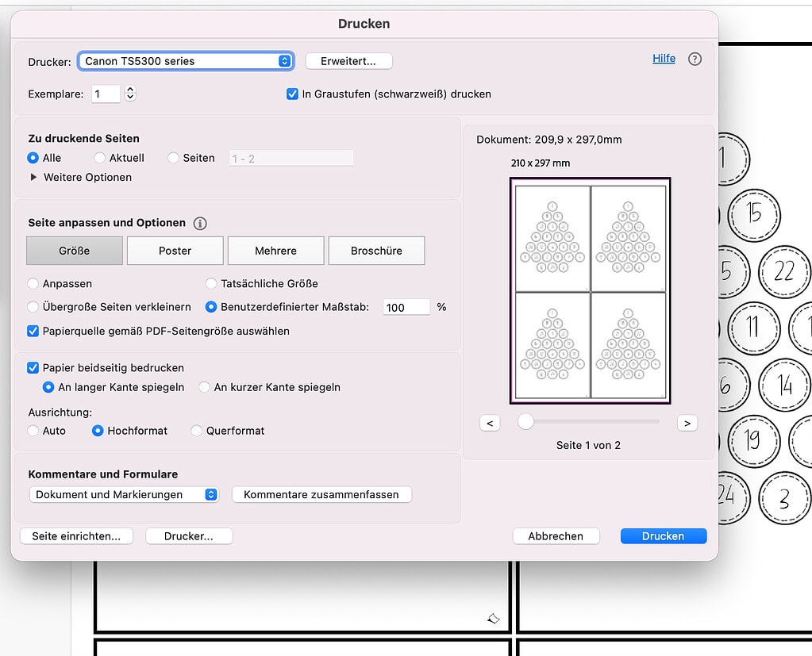The width and height of the screenshot is (812, 656).
Task: Toggle In Graustufen drucken checkbox
Action: click(x=292, y=94)
